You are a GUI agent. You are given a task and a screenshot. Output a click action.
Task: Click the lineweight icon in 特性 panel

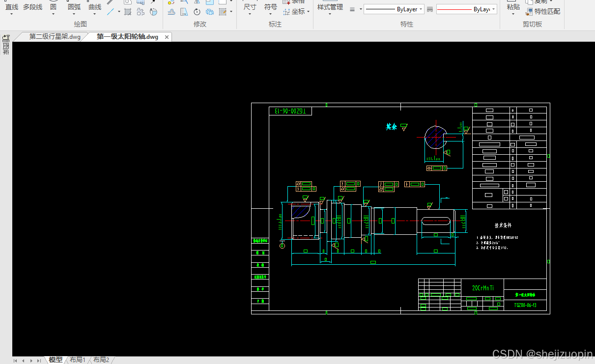tap(352, 9)
